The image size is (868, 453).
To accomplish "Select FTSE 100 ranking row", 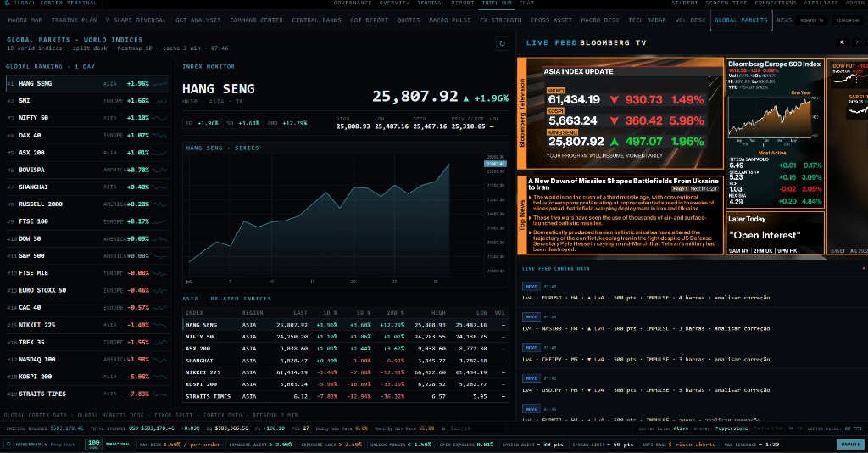I will coord(86,221).
